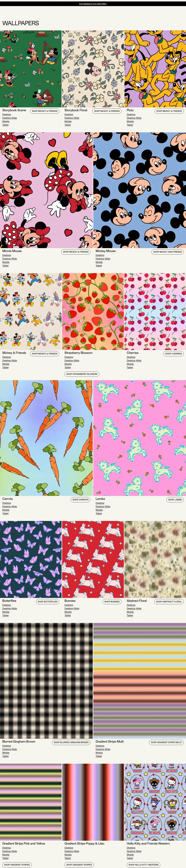Open the free shipping banner link
This screenshot has height=868, width=186.
tap(93, 4)
